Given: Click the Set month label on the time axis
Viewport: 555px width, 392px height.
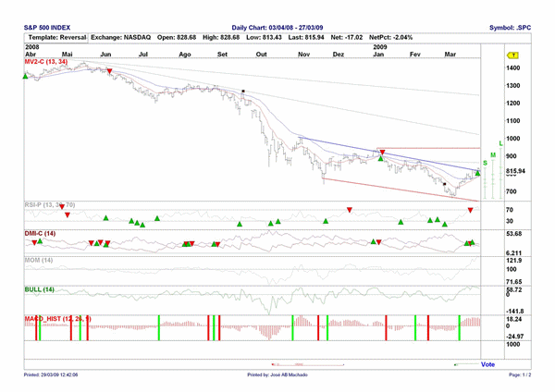Looking at the screenshot, I should pos(222,55).
